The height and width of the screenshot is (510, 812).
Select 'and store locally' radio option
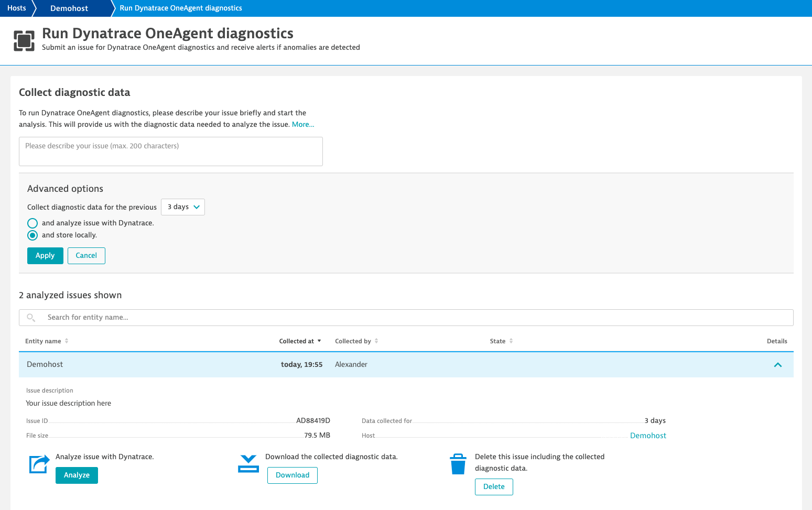click(33, 235)
